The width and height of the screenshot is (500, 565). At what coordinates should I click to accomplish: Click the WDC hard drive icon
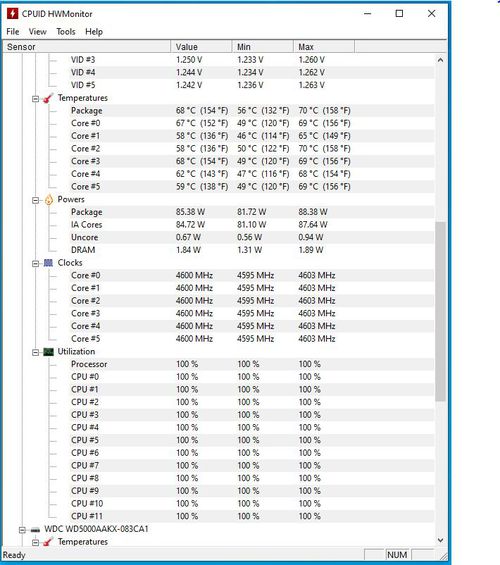[35, 529]
